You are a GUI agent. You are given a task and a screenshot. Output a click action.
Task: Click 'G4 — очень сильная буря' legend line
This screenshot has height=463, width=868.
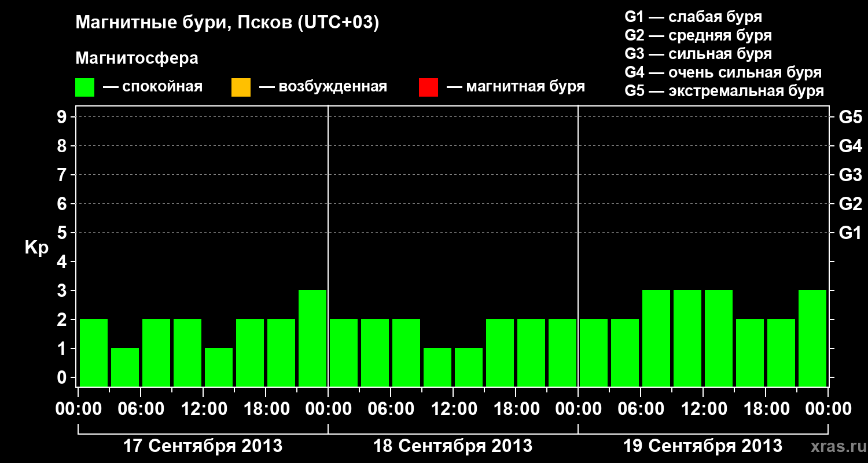coord(723,72)
